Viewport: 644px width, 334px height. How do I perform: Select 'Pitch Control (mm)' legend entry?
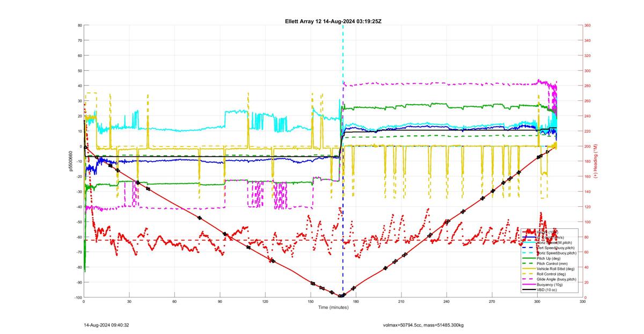(x=552, y=264)
